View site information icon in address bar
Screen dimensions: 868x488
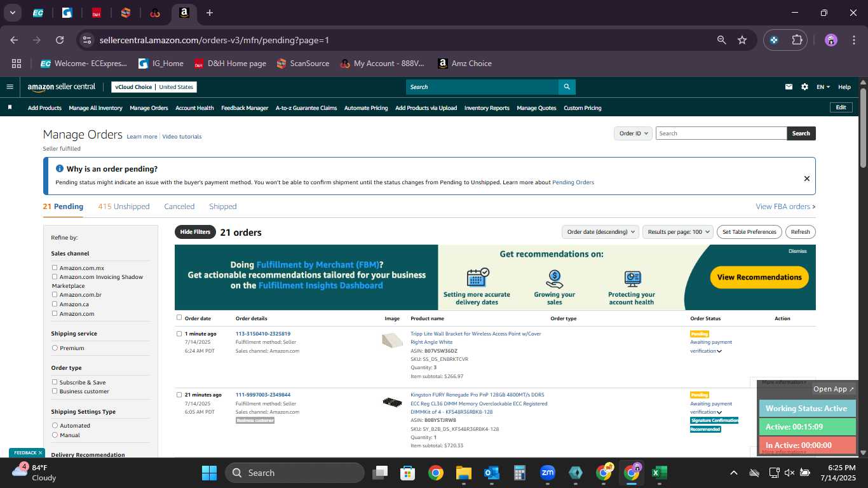88,40
